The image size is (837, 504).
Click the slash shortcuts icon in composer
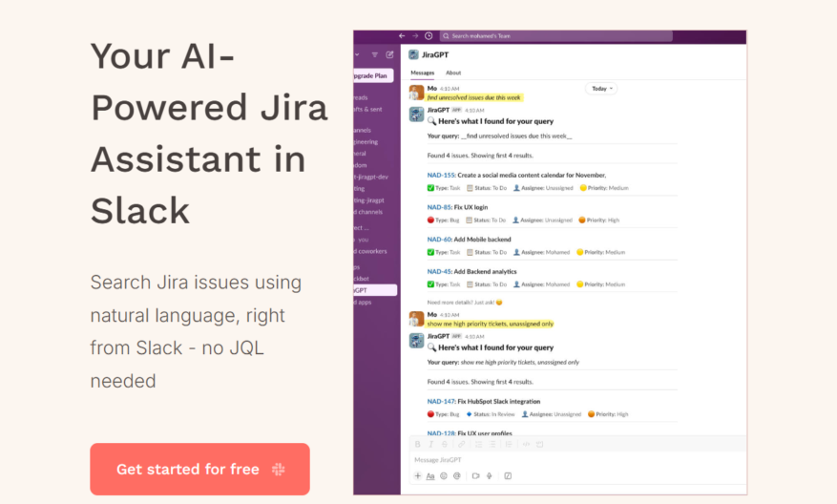pyautogui.click(x=508, y=475)
